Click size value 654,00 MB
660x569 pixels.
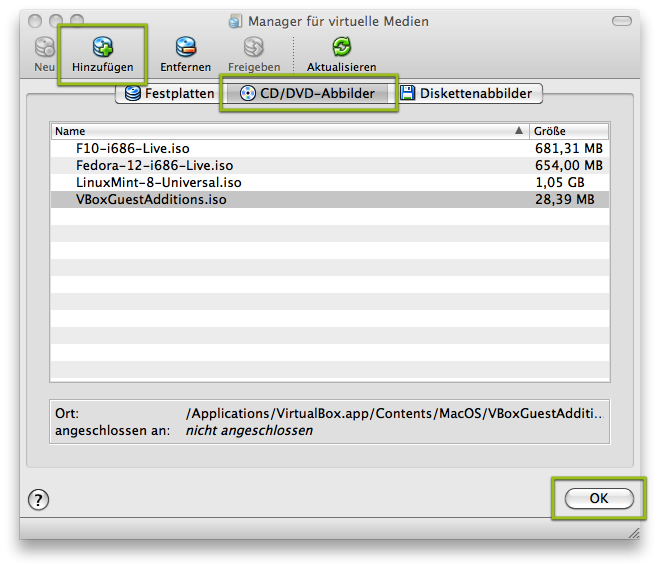click(x=569, y=165)
